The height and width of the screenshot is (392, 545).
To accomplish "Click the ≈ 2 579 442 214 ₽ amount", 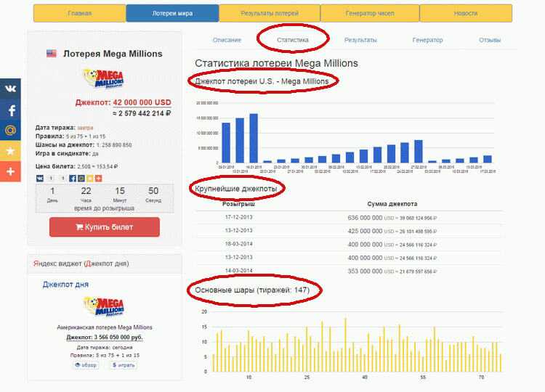I will coord(142,113).
